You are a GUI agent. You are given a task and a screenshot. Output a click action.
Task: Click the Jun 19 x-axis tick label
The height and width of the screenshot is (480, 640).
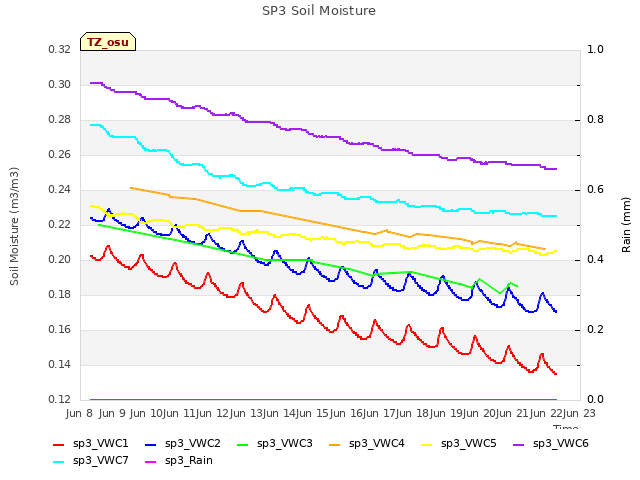tap(449, 413)
